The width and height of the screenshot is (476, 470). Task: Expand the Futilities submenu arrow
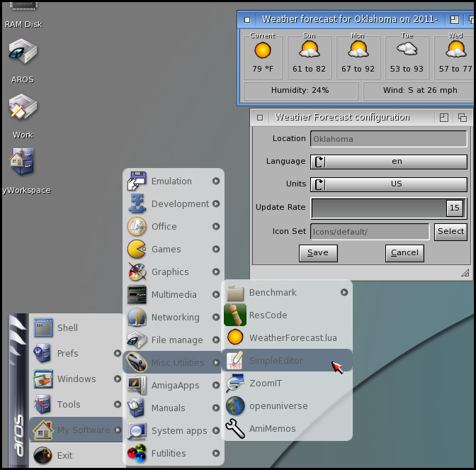pyautogui.click(x=216, y=453)
